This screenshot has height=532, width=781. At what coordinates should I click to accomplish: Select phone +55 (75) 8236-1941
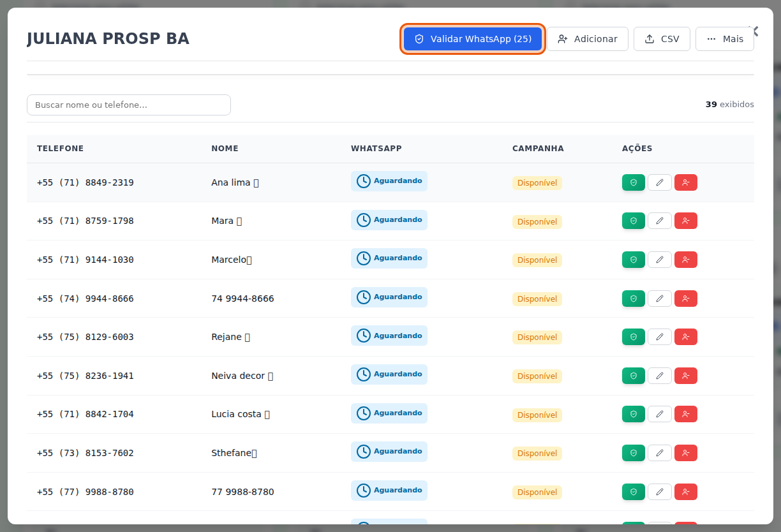[86, 376]
